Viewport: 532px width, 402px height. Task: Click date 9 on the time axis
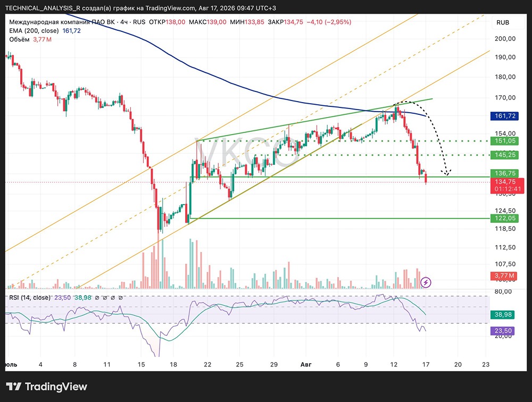pyautogui.click(x=366, y=364)
